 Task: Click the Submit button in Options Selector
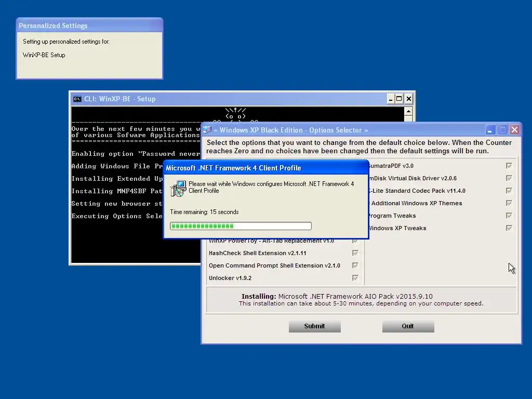[x=314, y=326]
